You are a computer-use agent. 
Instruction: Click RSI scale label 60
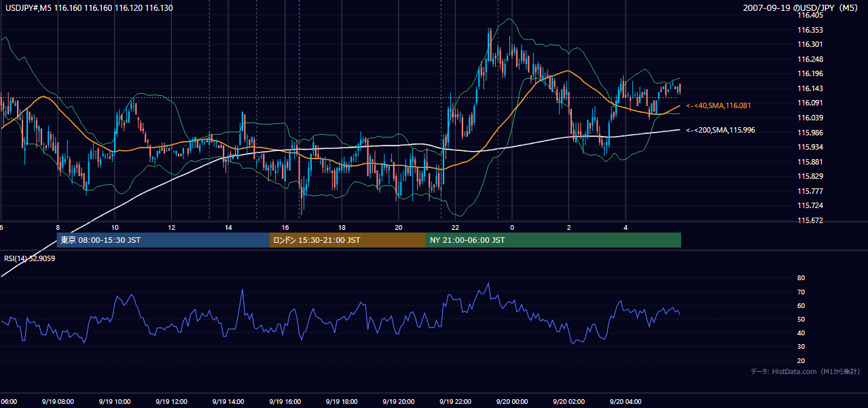pyautogui.click(x=801, y=305)
